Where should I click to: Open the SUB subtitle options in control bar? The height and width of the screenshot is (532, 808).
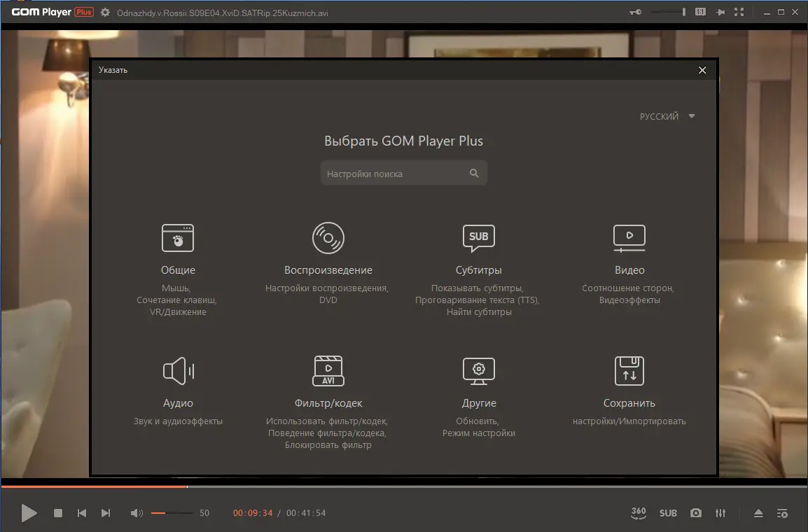point(668,513)
